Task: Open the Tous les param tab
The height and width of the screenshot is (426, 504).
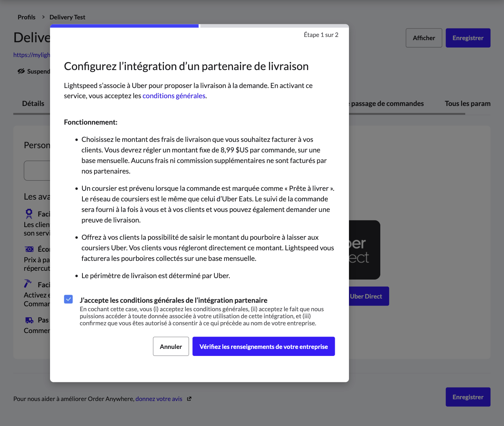Action: 467,104
